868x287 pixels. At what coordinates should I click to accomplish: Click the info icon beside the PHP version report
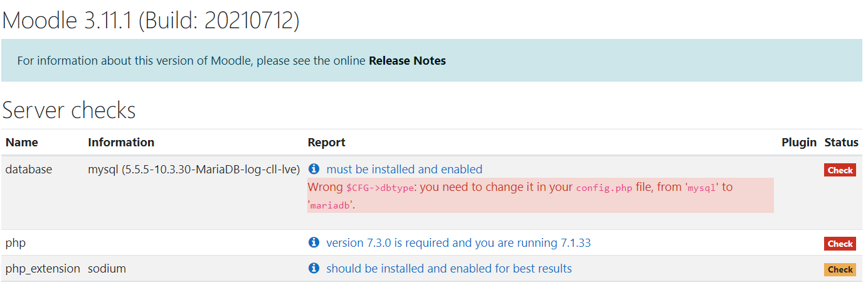pyautogui.click(x=314, y=242)
